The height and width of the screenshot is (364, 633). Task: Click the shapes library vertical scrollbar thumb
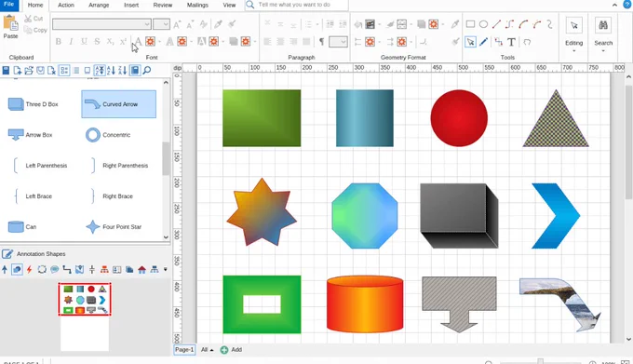[166, 158]
